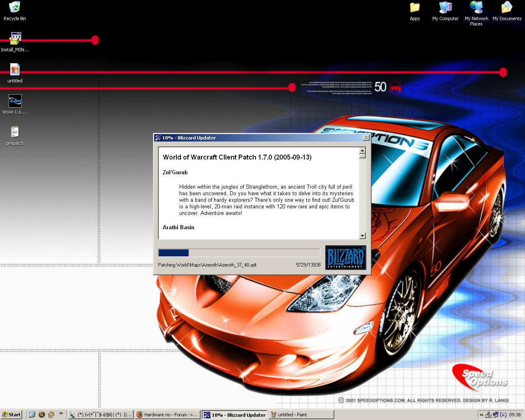Switch to Hardware.no Forum Firefox window

coord(167,415)
